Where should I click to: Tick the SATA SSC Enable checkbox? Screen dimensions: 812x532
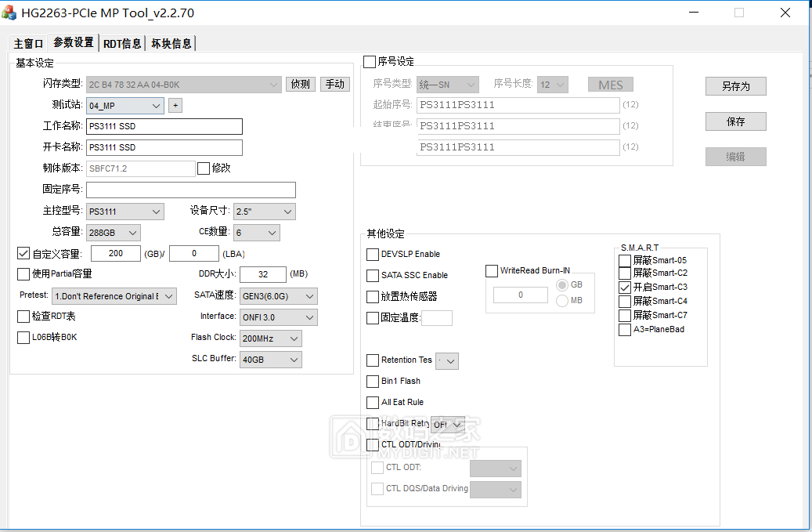373,276
